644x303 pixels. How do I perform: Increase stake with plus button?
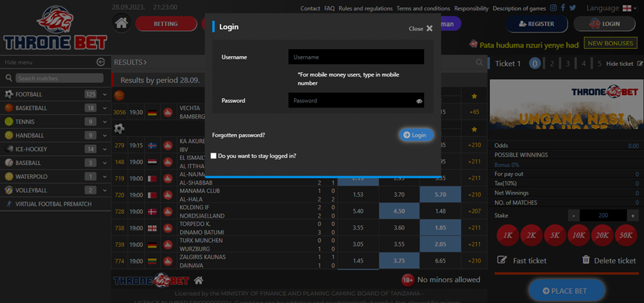click(633, 215)
